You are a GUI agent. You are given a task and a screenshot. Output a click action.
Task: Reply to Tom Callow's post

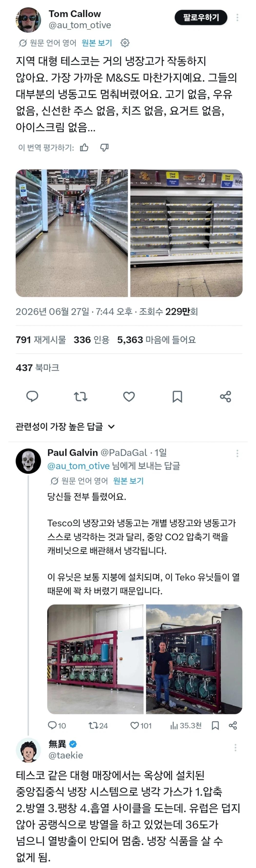point(32,396)
